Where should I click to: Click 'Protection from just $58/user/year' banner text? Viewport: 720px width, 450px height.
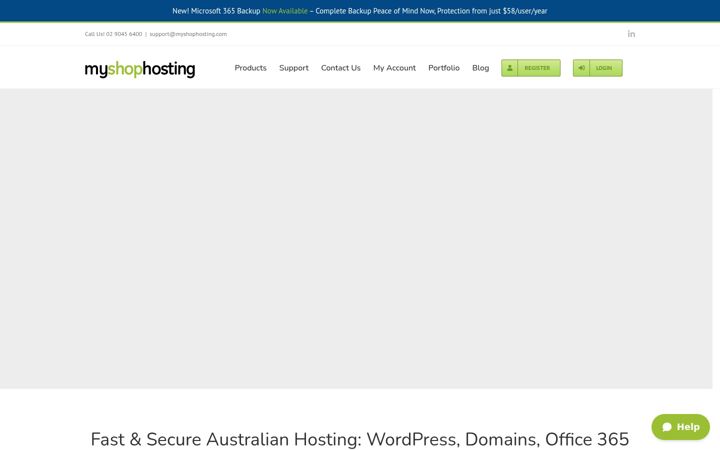coord(492,11)
